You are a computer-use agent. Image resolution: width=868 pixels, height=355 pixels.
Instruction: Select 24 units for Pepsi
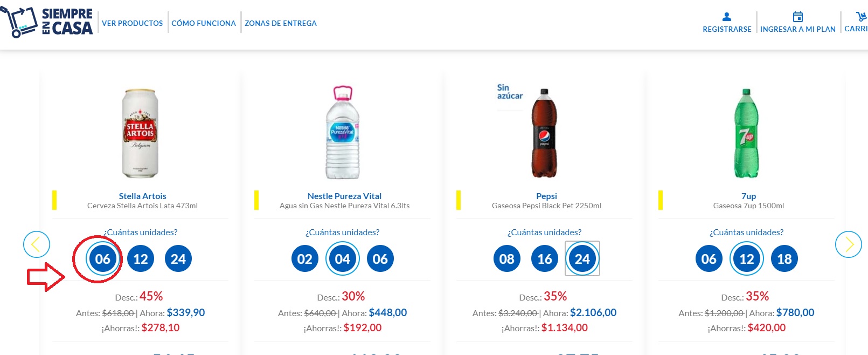pos(582,259)
